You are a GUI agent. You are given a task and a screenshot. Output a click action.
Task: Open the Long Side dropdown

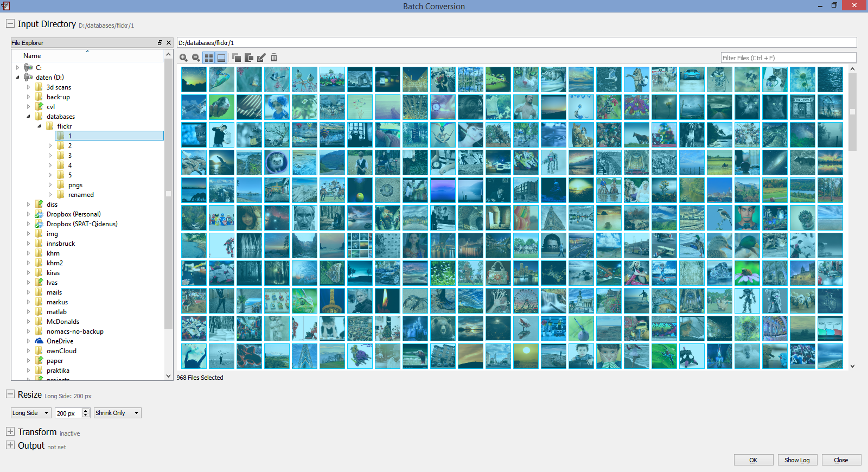coord(31,413)
